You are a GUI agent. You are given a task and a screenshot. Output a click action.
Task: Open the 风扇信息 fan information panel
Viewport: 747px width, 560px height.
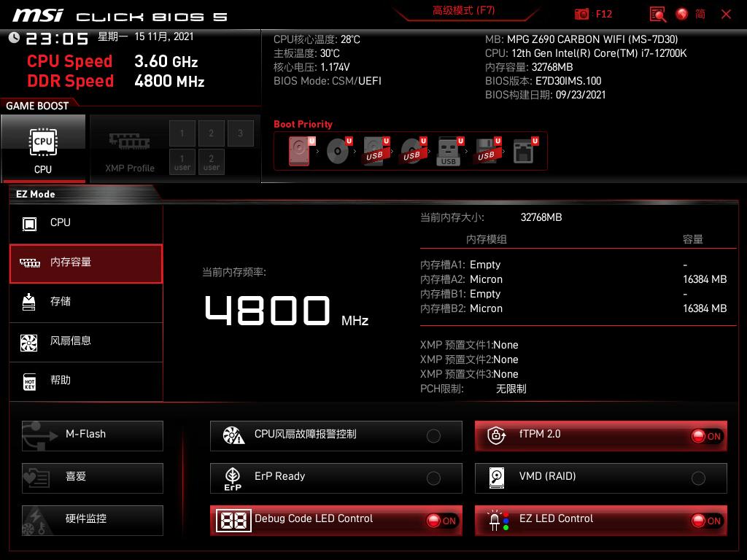[x=85, y=342]
